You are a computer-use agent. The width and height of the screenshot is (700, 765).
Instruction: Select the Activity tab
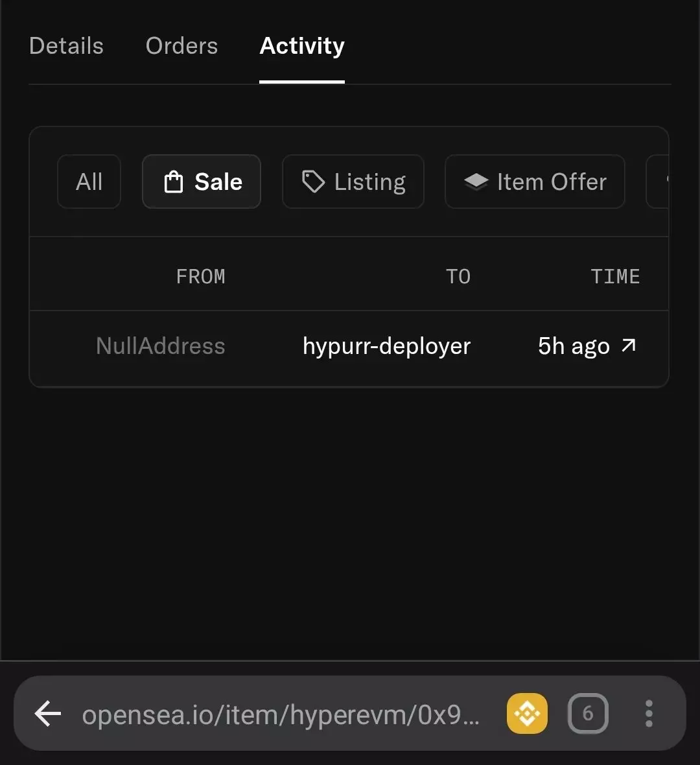click(302, 46)
